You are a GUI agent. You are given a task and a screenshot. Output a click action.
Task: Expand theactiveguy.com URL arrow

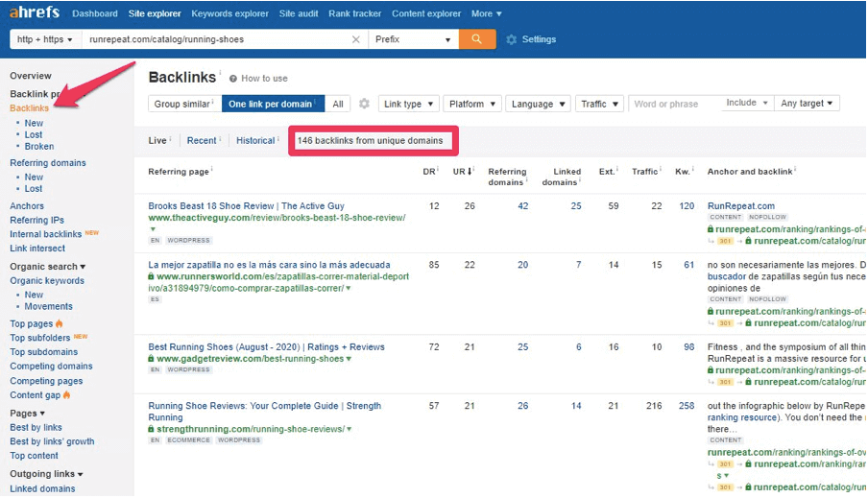tap(153, 229)
